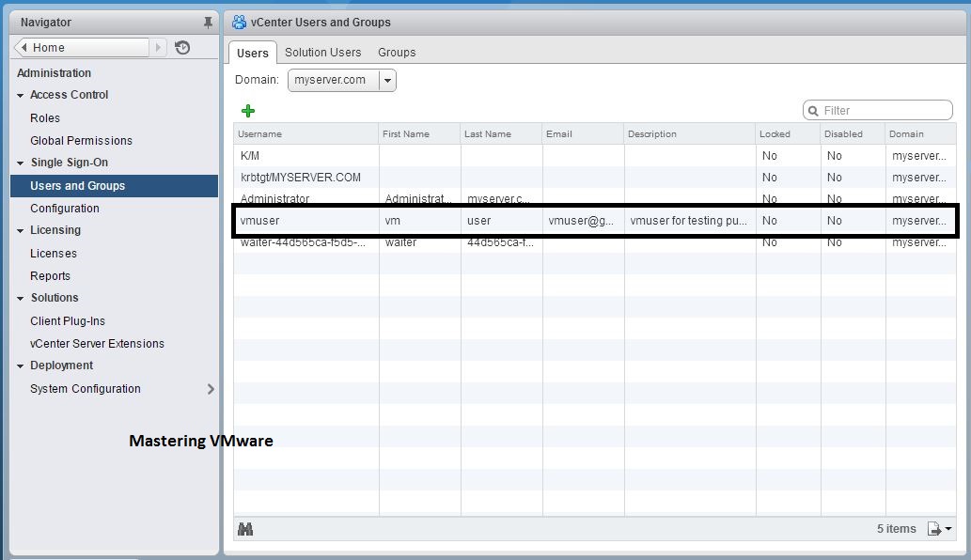Sort by Disabled column header

coord(853,133)
